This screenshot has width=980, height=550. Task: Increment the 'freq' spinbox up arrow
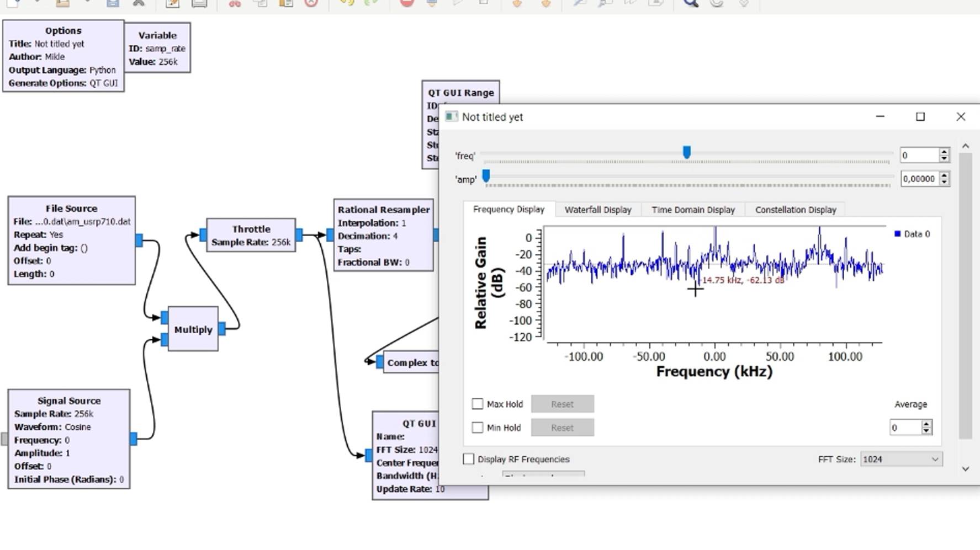point(944,152)
